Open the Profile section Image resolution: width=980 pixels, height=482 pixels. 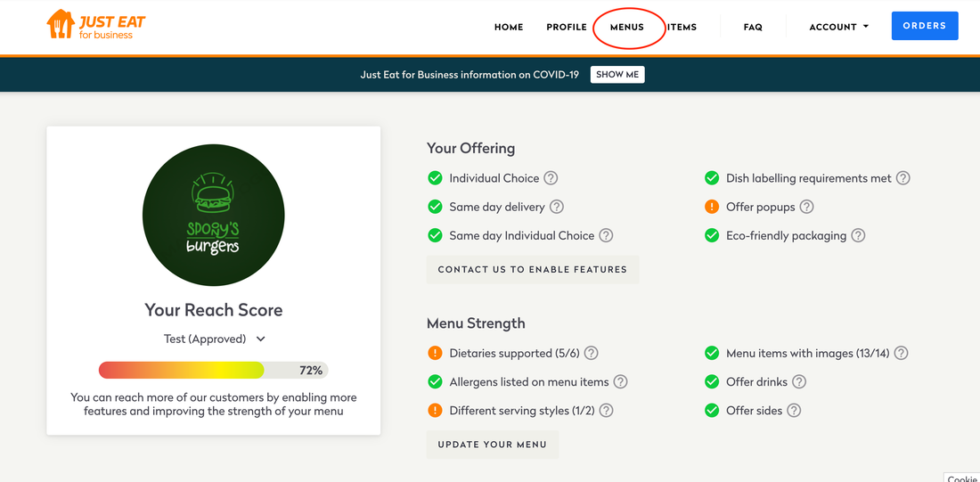click(567, 27)
